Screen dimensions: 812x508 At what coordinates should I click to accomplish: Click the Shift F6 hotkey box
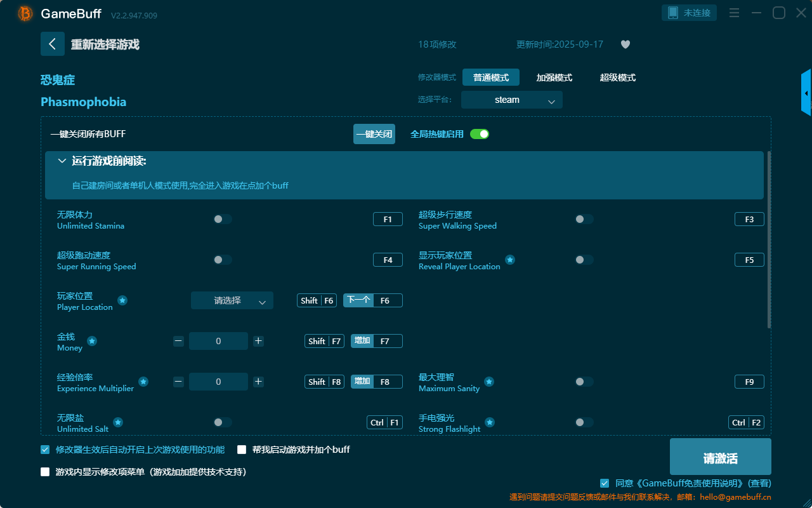click(x=317, y=300)
